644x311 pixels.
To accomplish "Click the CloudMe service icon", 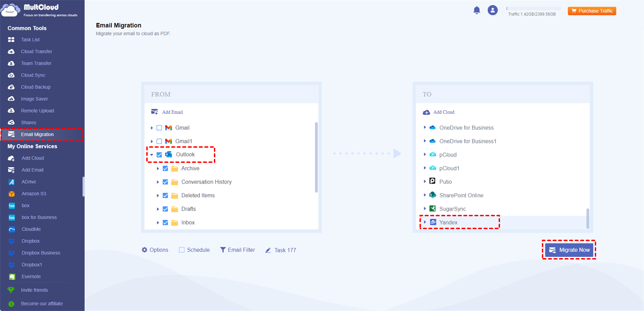I will click(11, 229).
